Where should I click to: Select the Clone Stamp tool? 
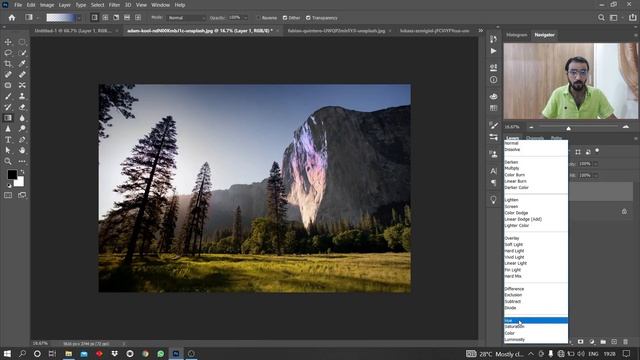click(x=22, y=96)
